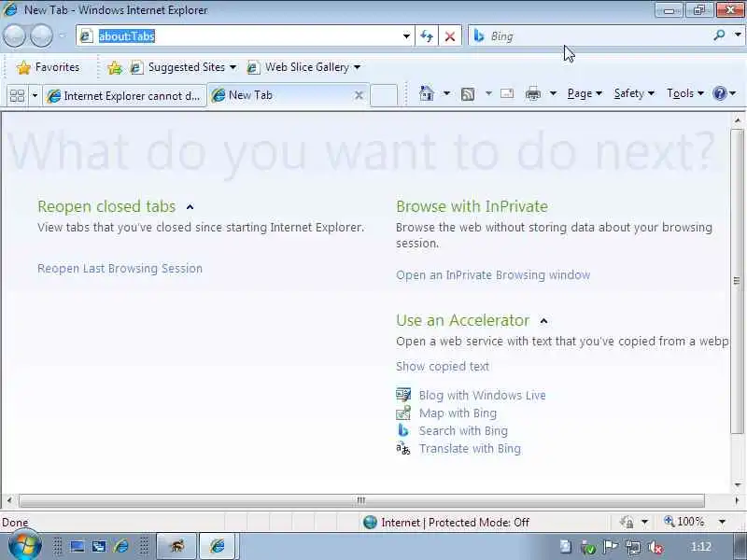This screenshot has width=747, height=560.
Task: Open the Windows Start orb
Action: pos(24,546)
